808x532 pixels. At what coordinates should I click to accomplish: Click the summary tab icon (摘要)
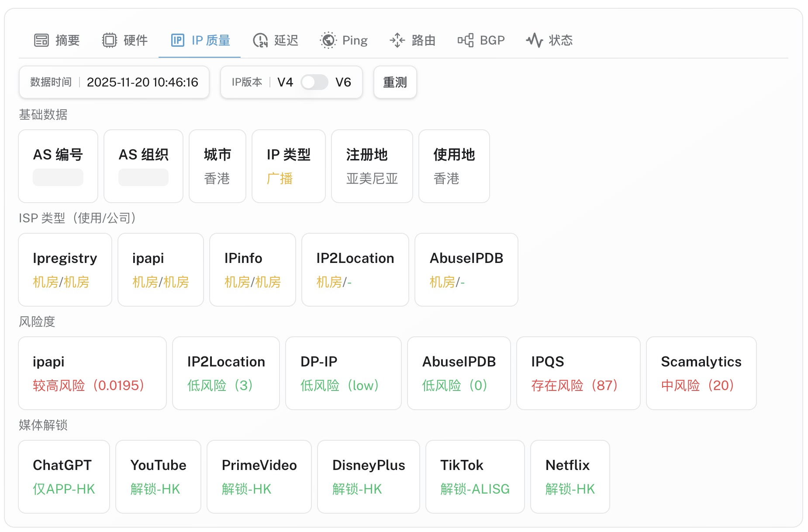[x=41, y=40]
